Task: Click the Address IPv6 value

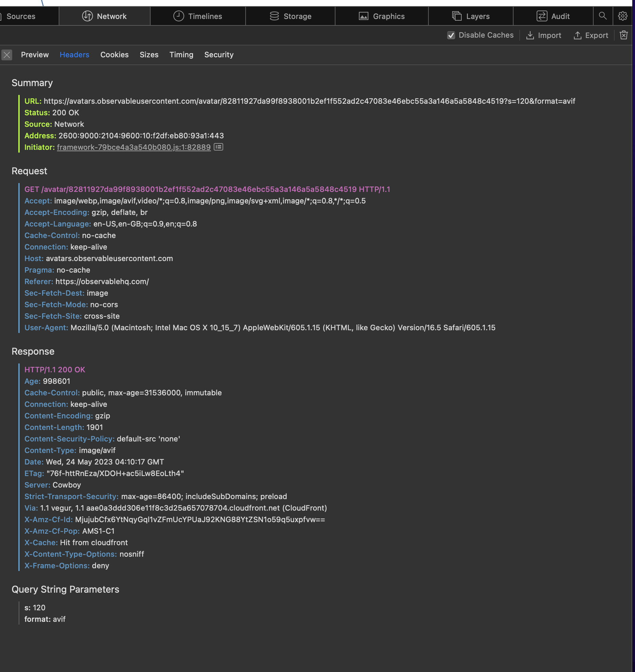Action: click(141, 136)
